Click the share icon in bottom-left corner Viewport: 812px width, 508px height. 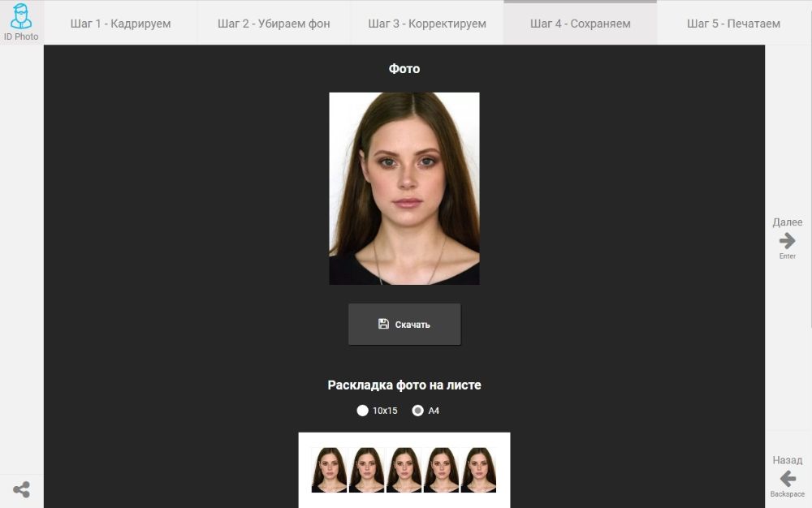21,489
